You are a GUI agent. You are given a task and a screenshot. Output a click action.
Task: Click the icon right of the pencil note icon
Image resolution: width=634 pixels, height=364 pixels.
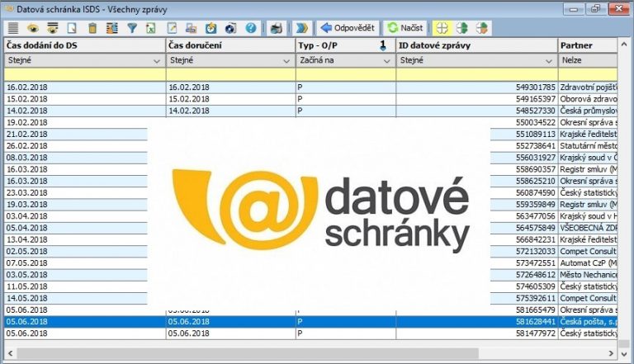(191, 28)
